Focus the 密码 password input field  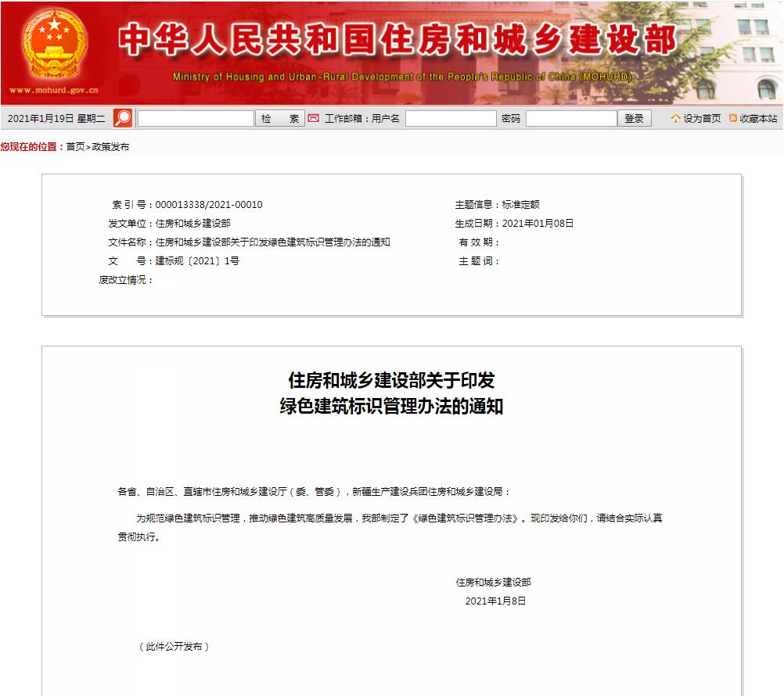coord(571,118)
